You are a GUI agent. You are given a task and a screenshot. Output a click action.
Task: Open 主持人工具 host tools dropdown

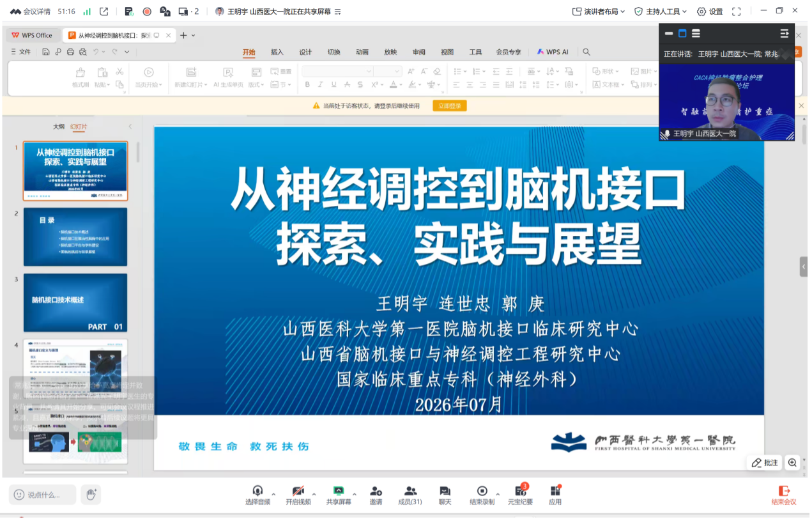(x=661, y=12)
